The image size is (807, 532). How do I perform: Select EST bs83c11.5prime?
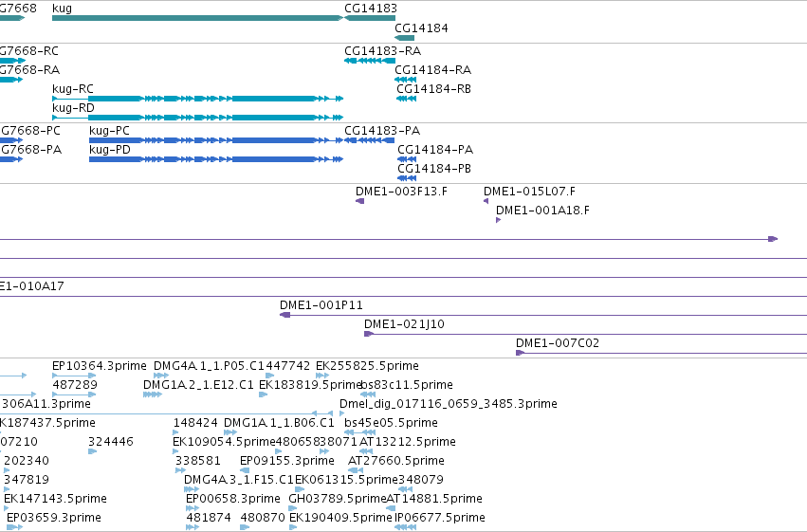tap(368, 394)
